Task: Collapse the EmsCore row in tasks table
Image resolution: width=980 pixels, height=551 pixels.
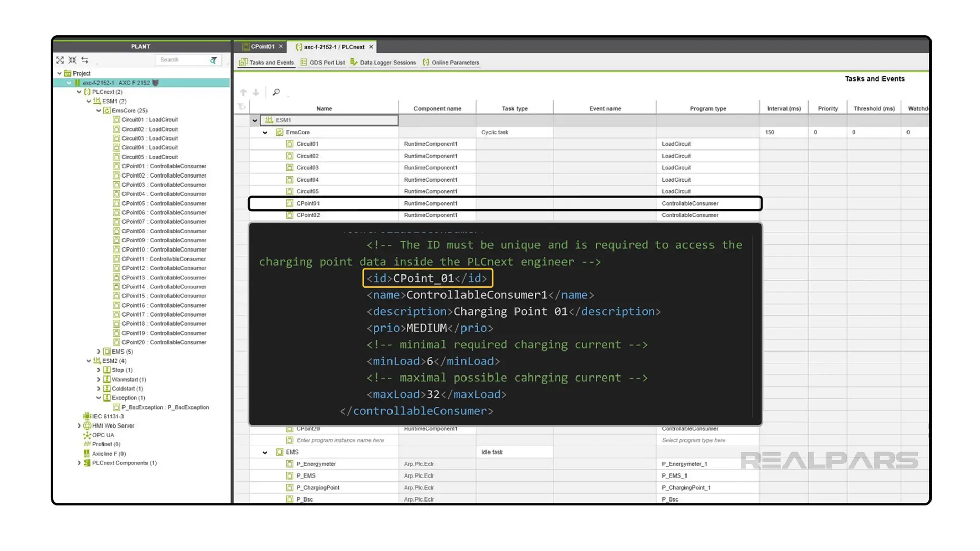Action: tap(265, 133)
